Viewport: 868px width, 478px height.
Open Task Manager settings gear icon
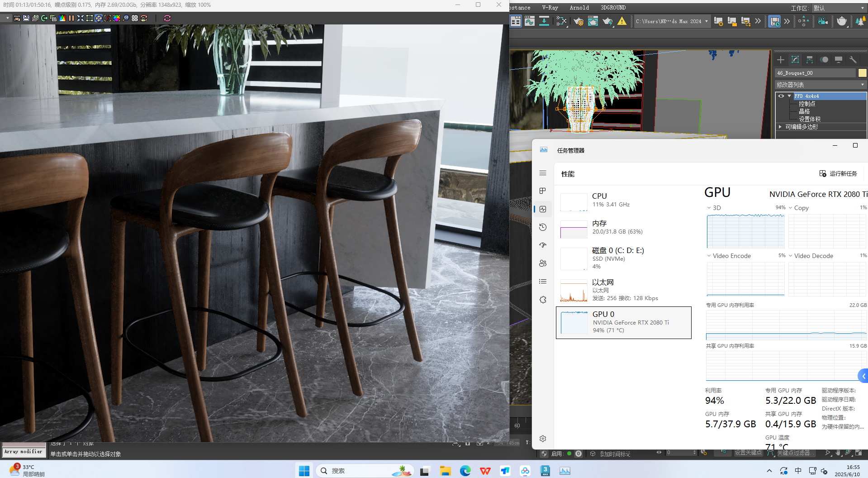pos(543,439)
